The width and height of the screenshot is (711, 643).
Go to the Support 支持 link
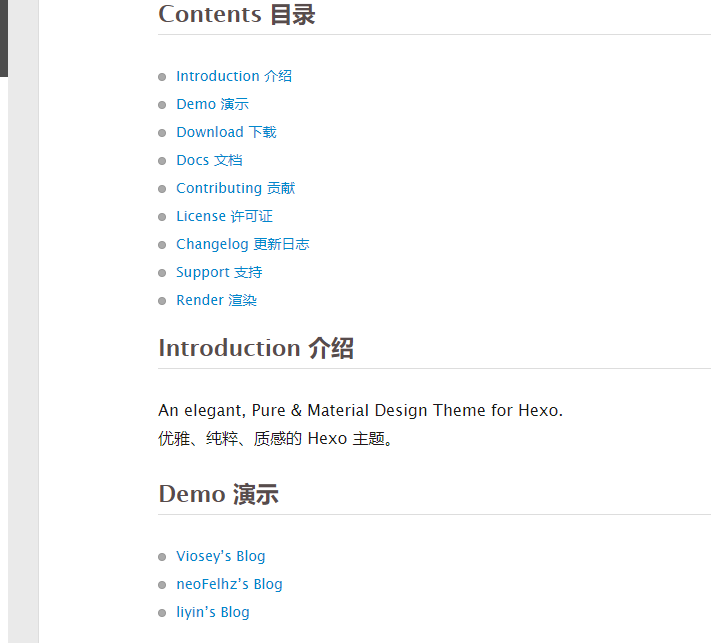point(219,272)
